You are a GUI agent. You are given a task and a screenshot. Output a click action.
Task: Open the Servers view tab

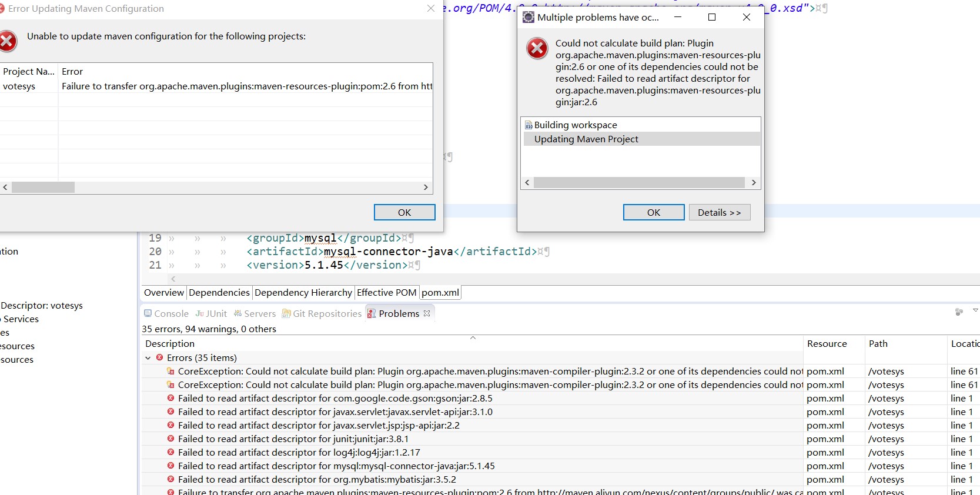pos(255,313)
